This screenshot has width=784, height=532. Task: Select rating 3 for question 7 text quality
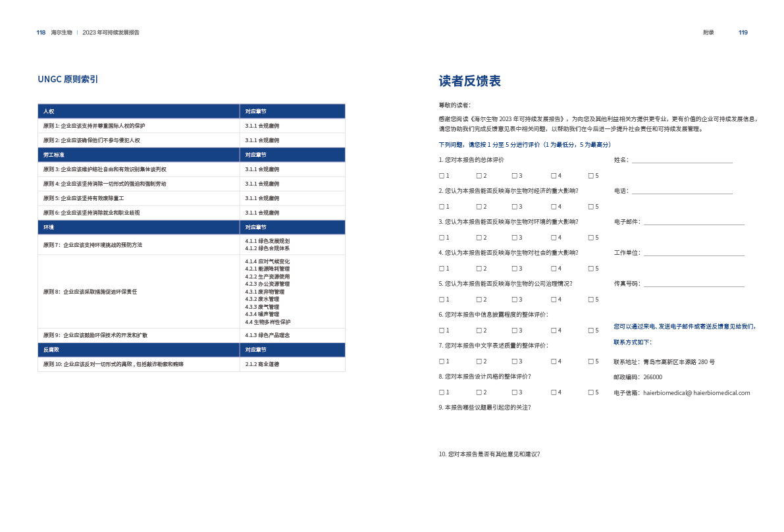pos(513,361)
